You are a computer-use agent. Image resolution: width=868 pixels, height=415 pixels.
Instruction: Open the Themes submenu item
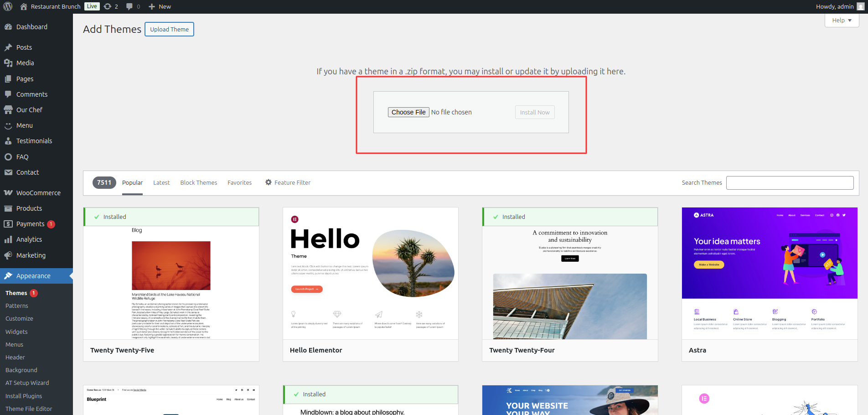(16, 293)
